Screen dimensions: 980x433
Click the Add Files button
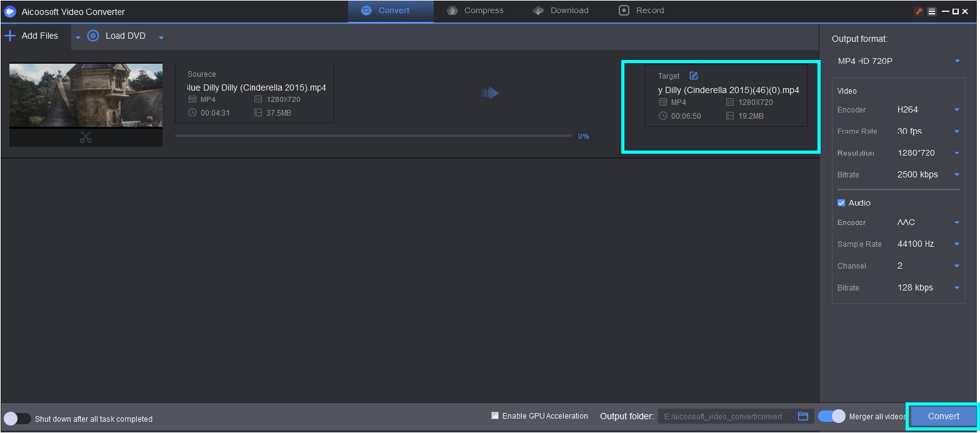click(x=31, y=36)
